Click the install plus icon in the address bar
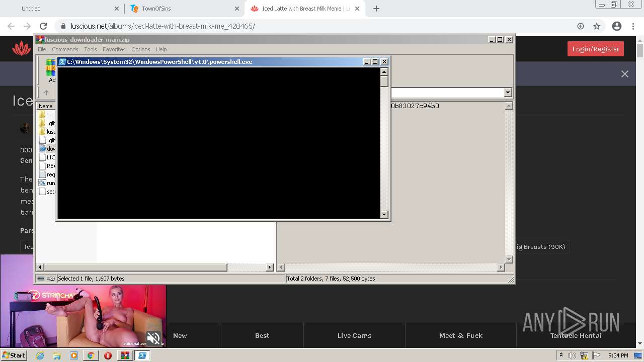The image size is (644, 362). (x=581, y=26)
